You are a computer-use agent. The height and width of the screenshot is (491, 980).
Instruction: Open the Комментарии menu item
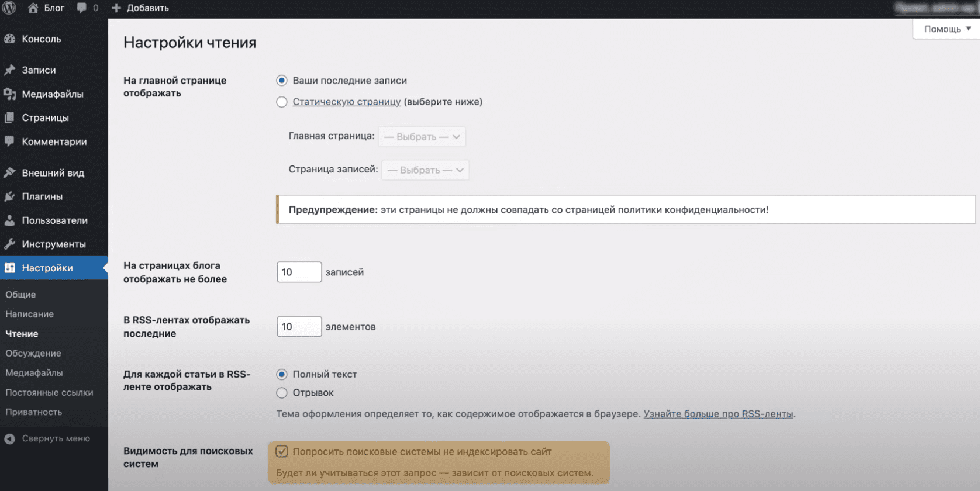click(x=54, y=141)
